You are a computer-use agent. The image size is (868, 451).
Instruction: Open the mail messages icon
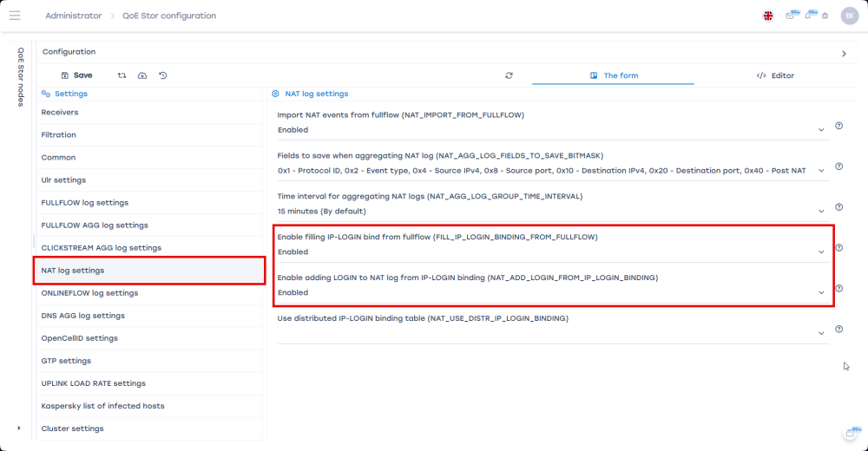click(x=788, y=16)
